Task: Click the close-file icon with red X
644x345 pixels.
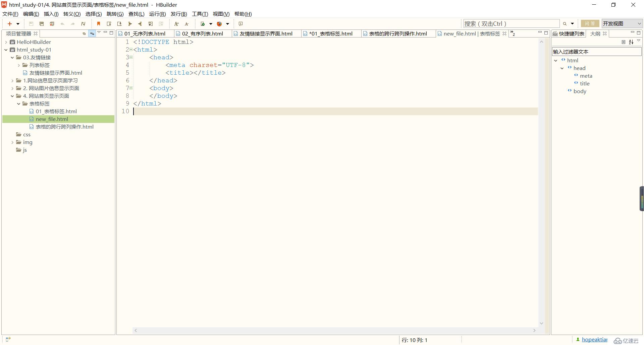Action: pyautogui.click(x=52, y=24)
